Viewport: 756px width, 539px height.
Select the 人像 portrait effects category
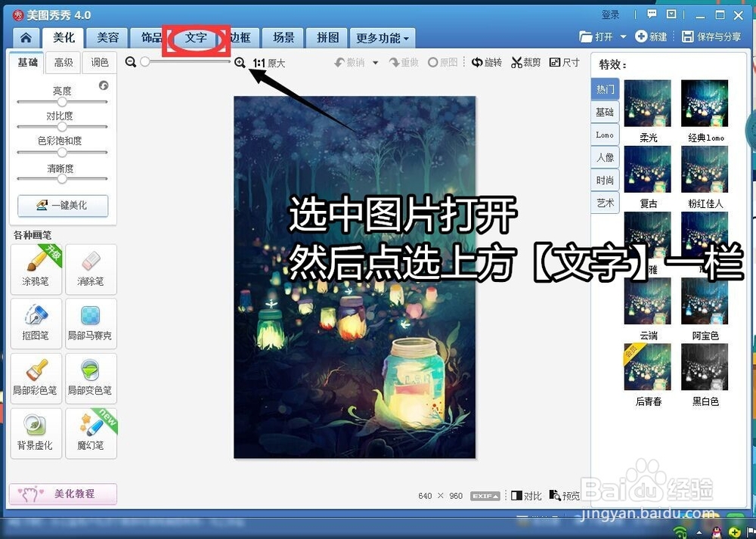(x=605, y=158)
